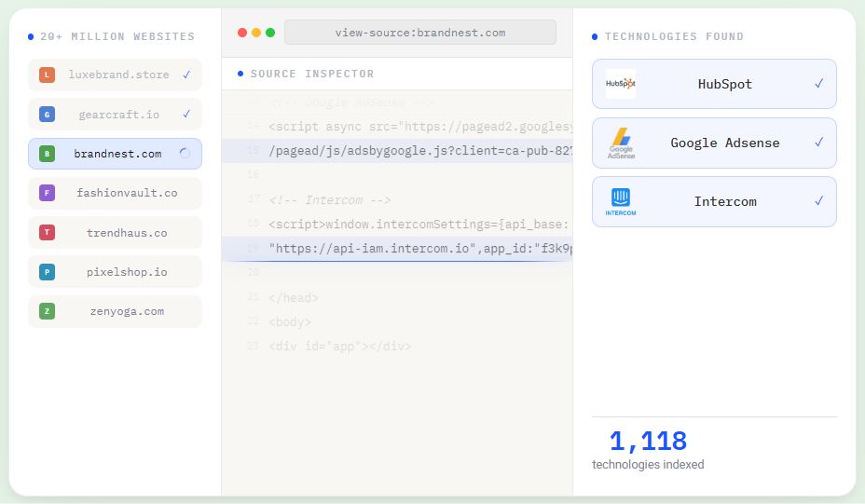Click the Intercom comment on line 17
The image size is (865, 504).
point(330,200)
